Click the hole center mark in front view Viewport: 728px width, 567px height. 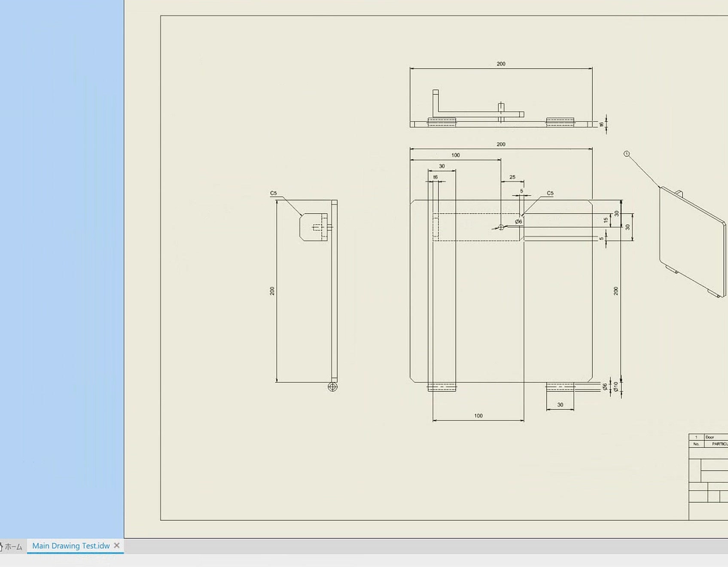501,227
